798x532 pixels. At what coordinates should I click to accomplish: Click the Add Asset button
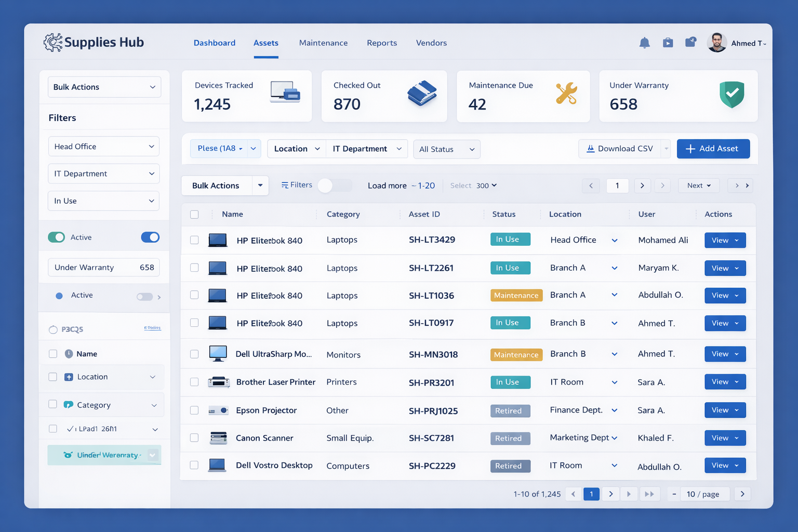pos(713,149)
